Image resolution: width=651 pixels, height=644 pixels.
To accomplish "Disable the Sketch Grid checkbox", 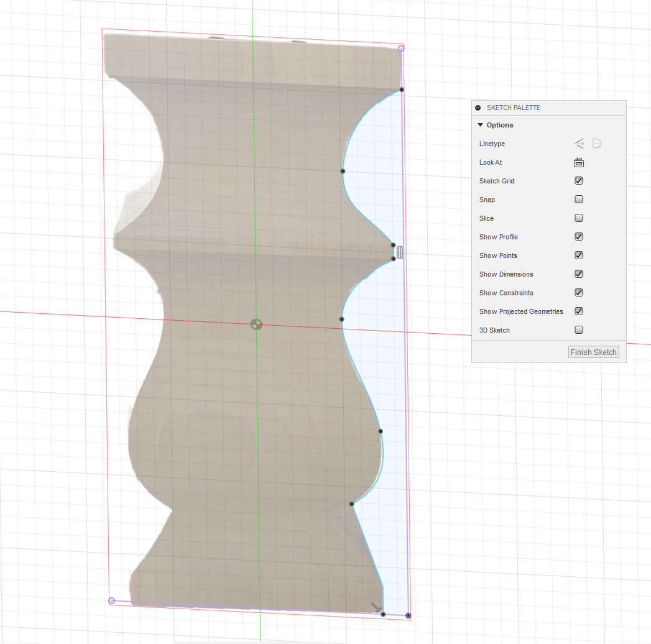I will point(578,180).
